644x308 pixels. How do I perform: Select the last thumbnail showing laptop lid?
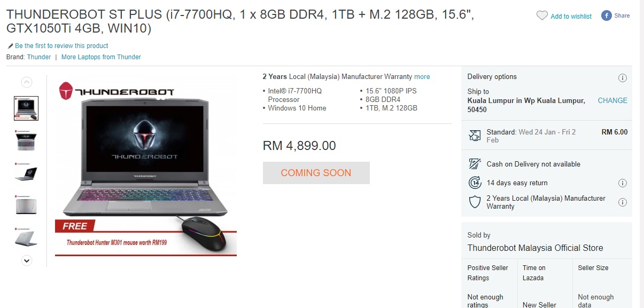pos(26,237)
